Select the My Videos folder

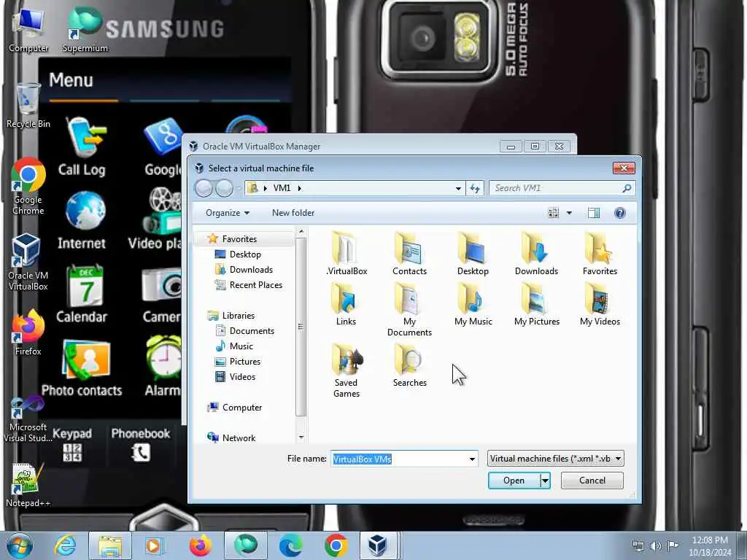tap(600, 304)
